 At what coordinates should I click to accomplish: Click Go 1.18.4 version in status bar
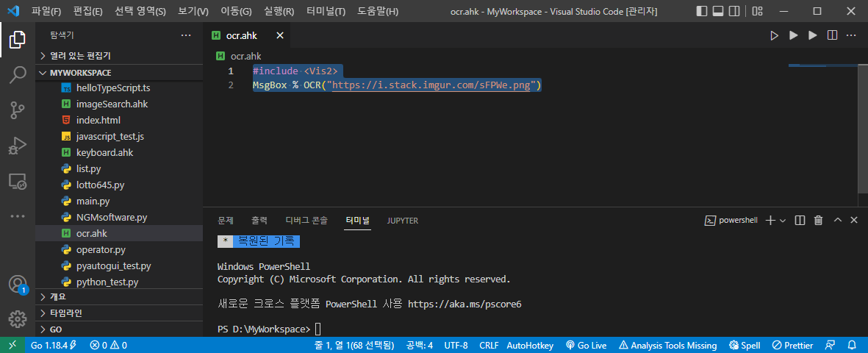(54, 345)
